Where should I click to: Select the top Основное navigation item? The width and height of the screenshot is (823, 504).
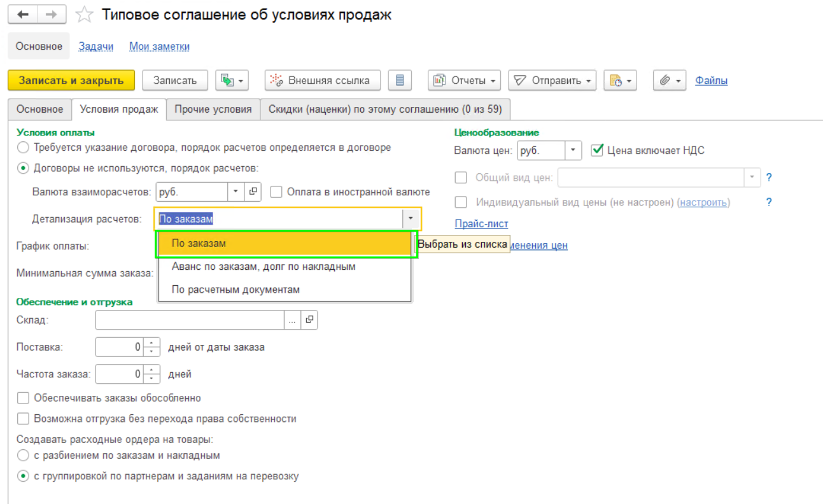[x=39, y=46]
